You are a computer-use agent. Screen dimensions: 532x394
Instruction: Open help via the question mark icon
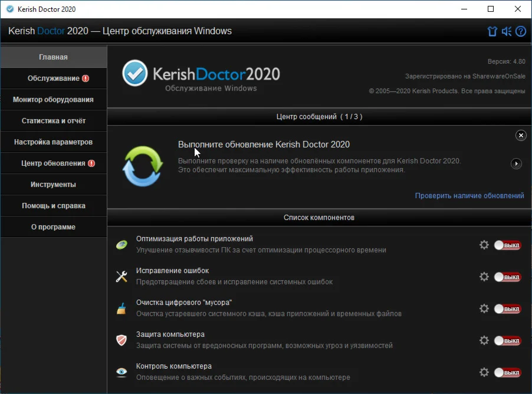pos(520,31)
